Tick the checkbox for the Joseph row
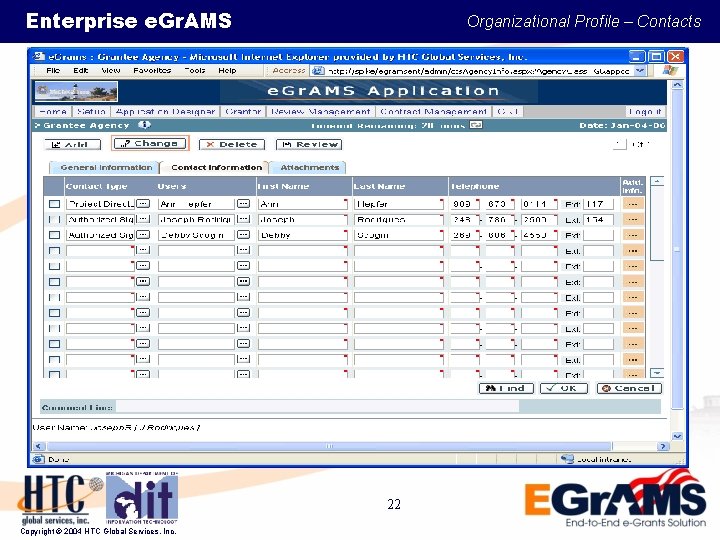Viewport: 720px width, 540px height. [x=55, y=219]
